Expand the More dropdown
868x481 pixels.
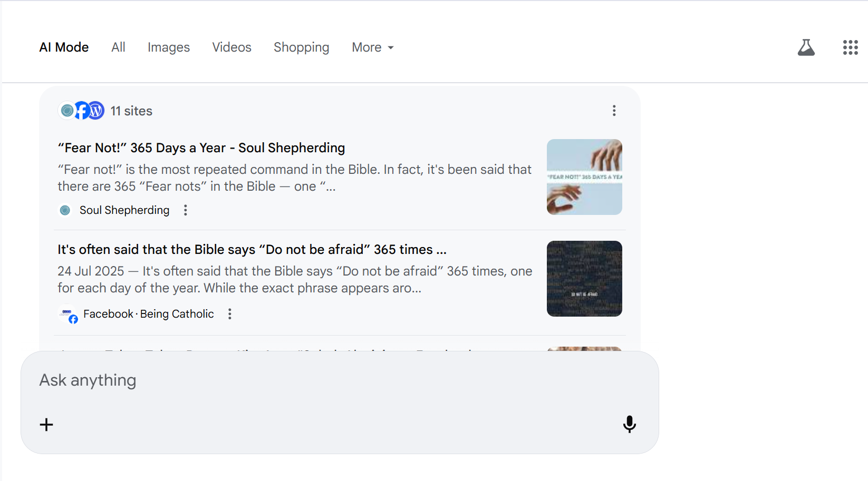click(x=372, y=47)
